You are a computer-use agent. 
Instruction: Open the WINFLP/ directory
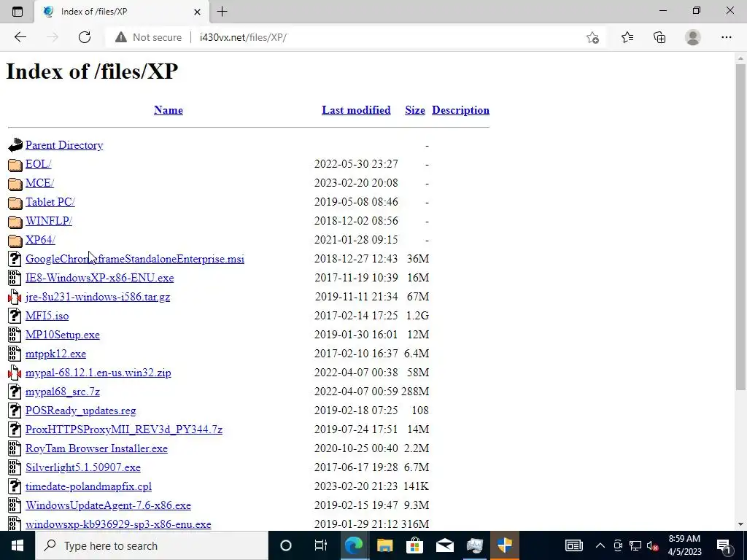(49, 221)
